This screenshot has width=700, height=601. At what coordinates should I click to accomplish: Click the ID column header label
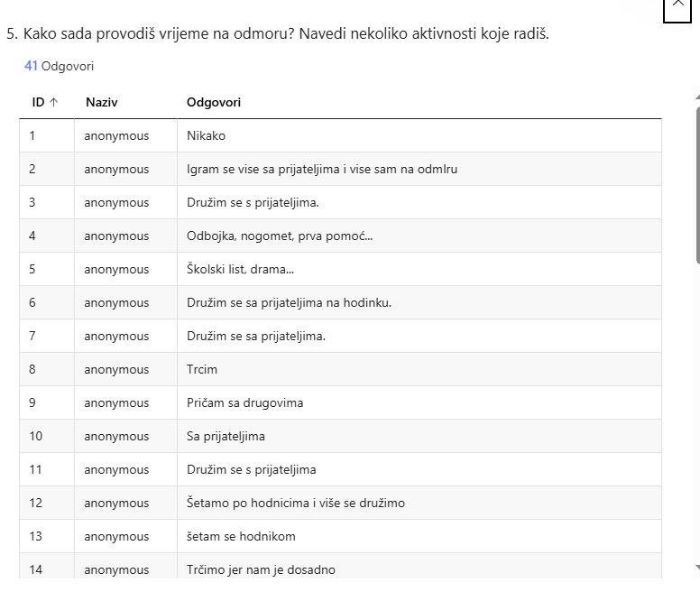(x=38, y=103)
